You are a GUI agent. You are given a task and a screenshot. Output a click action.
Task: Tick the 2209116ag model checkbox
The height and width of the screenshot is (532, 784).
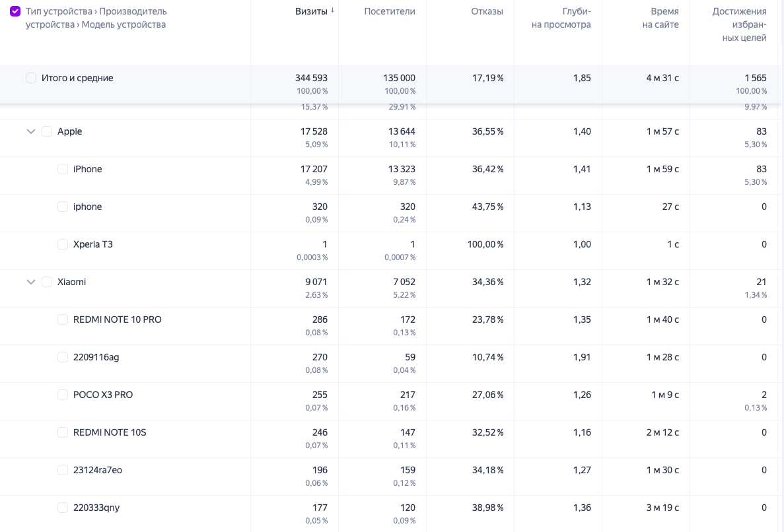tap(63, 357)
